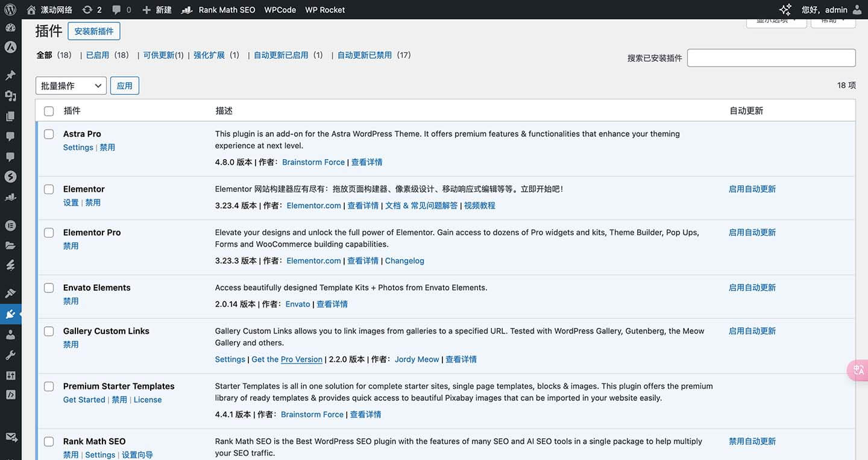868x460 pixels.
Task: Open the Tools wrench icon in sidebar
Action: [x=10, y=355]
